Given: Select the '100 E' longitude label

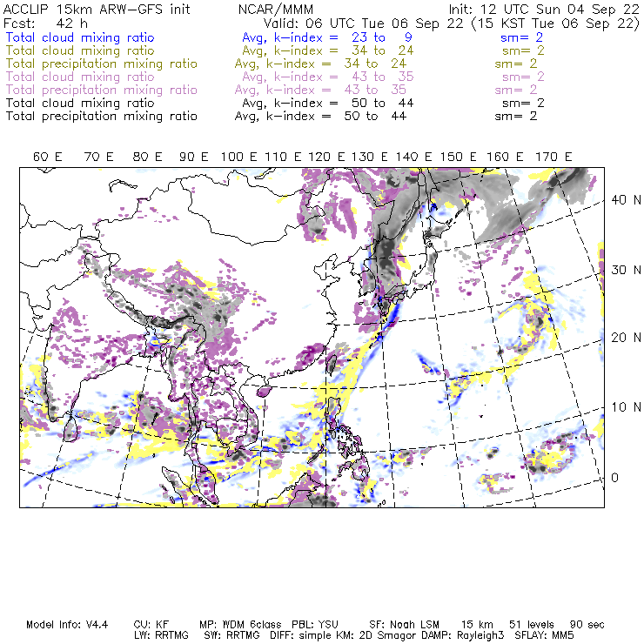Looking at the screenshot, I should click(x=239, y=157).
